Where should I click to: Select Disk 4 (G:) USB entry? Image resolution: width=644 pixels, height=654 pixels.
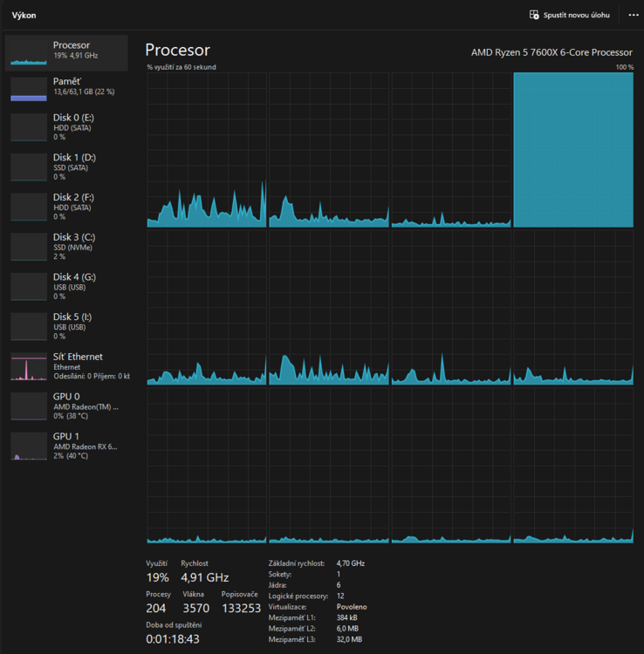[66, 287]
